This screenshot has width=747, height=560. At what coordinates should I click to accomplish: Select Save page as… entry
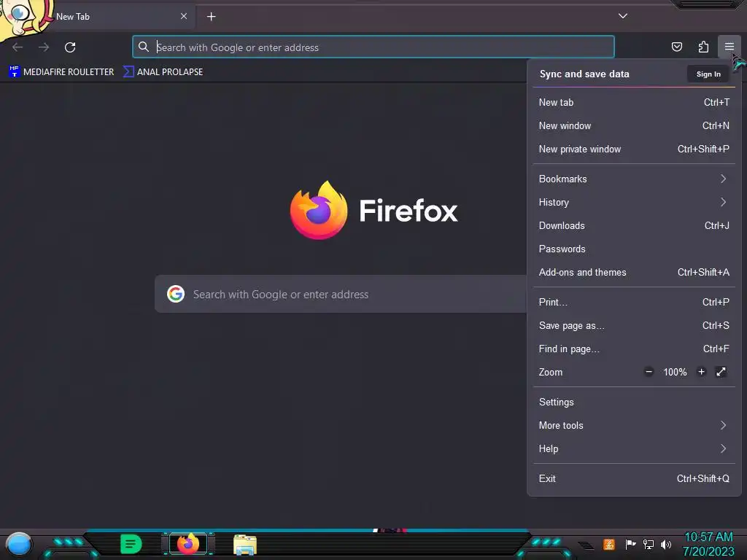click(634, 326)
